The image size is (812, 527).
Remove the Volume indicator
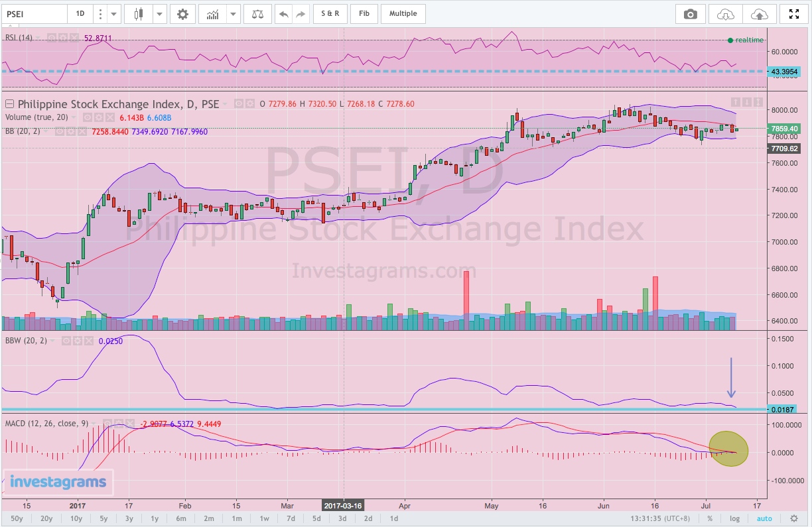(x=109, y=118)
